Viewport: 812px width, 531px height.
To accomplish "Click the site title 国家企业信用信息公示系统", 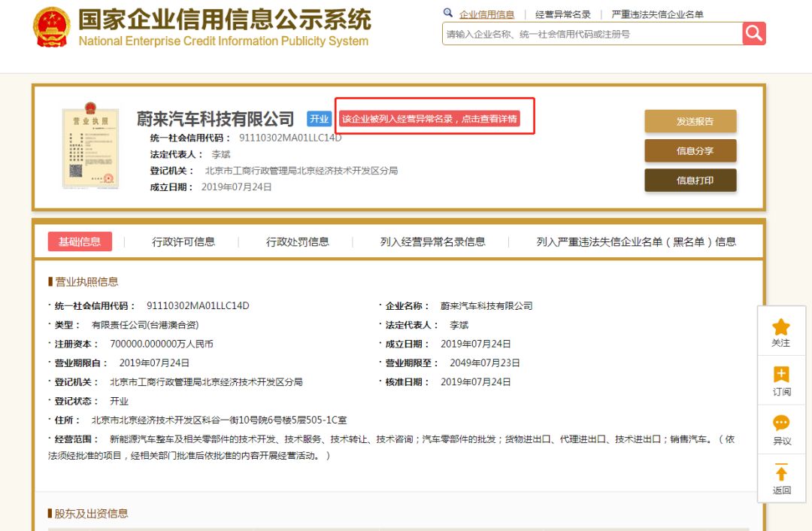I will 225,20.
